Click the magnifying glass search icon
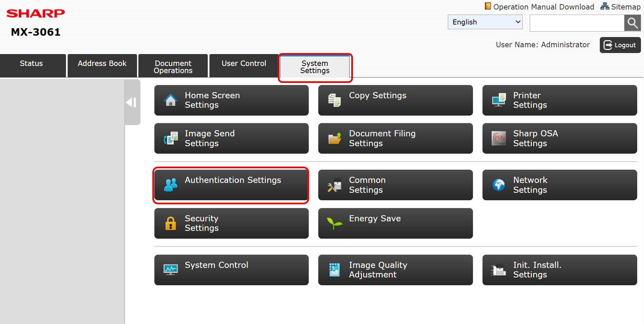This screenshot has width=644, height=324. [632, 23]
